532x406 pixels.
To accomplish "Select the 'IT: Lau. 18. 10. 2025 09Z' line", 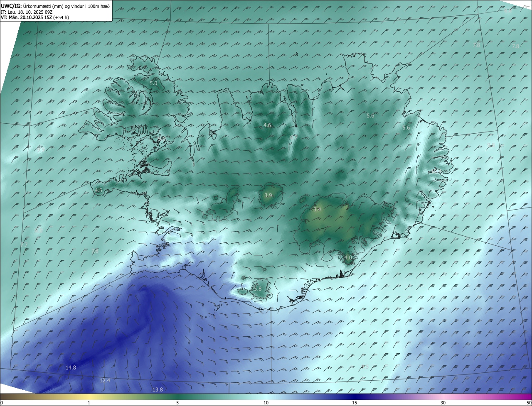I will coord(27,12).
